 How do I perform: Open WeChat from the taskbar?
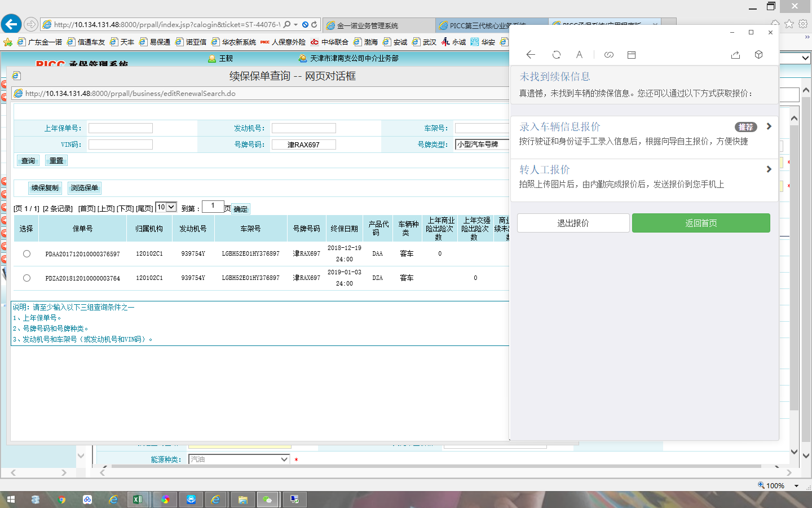point(267,500)
